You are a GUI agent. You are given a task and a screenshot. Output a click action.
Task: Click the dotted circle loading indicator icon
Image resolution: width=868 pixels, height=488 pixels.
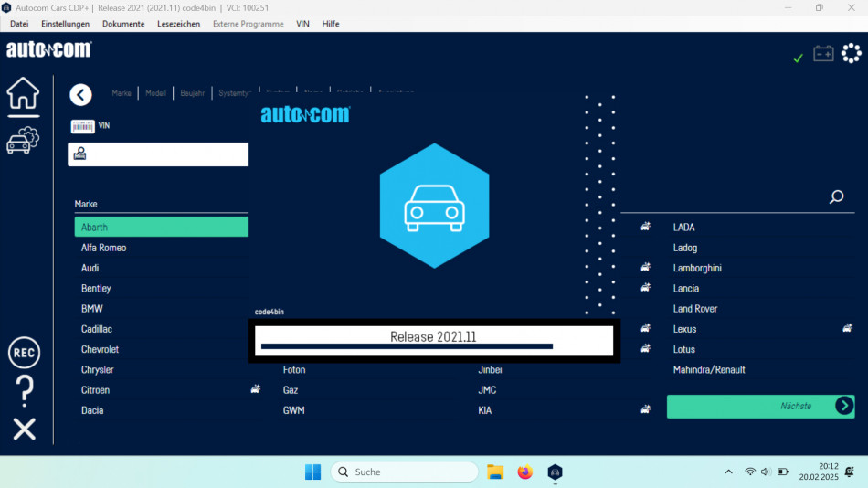tap(851, 53)
